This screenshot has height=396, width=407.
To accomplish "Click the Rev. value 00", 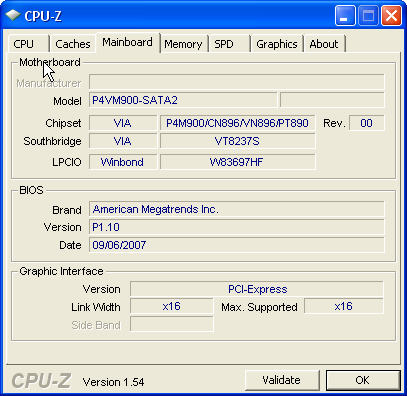I will 366,123.
